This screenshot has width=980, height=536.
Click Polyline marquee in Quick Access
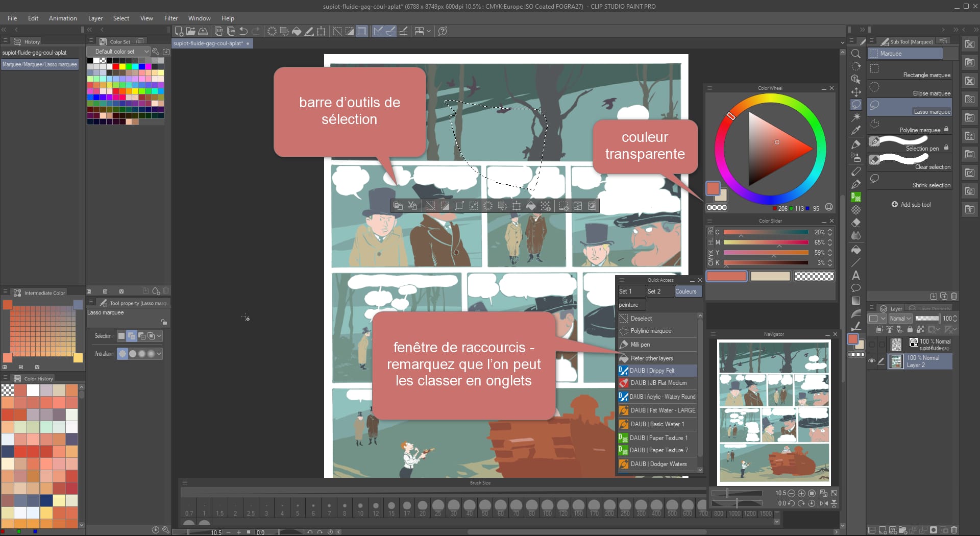click(x=657, y=331)
